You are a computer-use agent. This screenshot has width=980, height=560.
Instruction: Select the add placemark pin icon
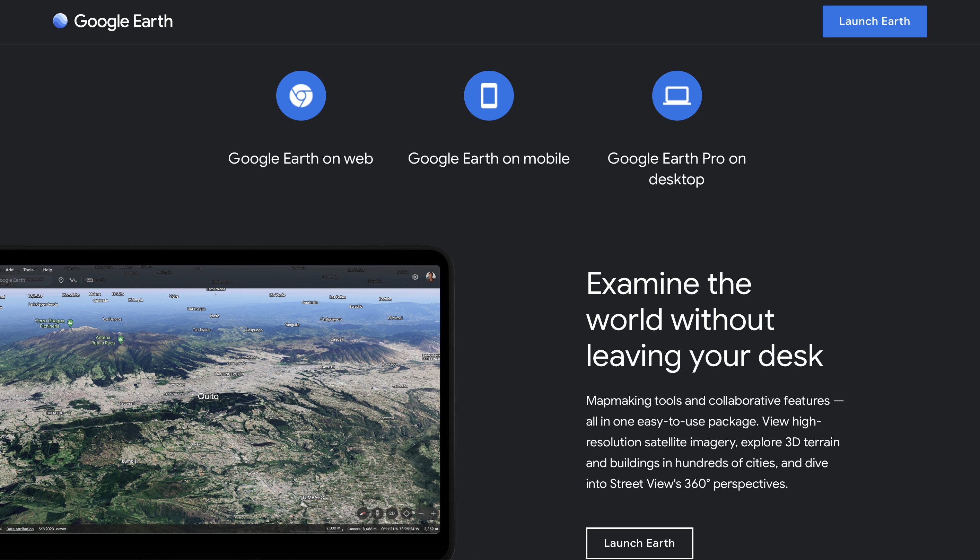pyautogui.click(x=61, y=280)
